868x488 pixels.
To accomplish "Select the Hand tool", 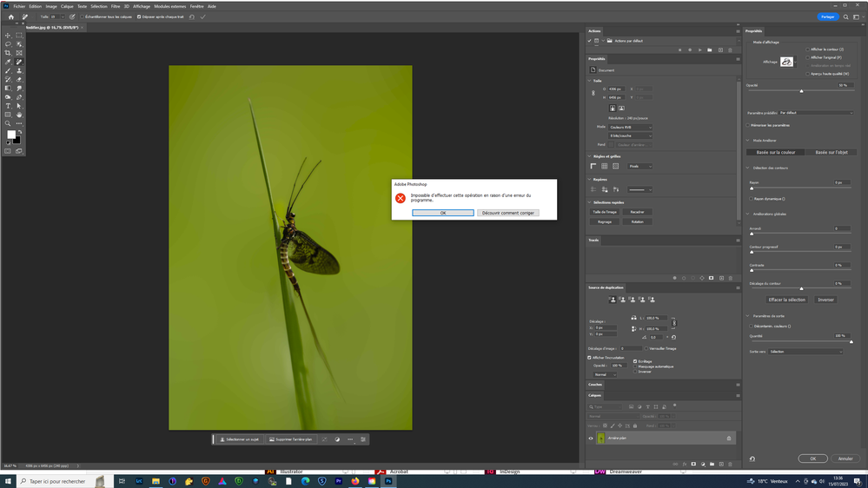I will pos(19,115).
